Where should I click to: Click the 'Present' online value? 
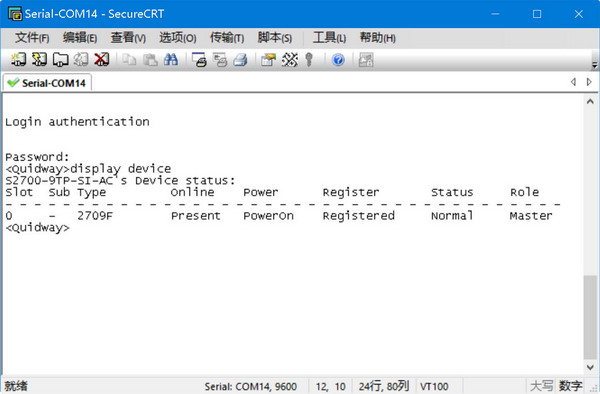pyautogui.click(x=196, y=216)
